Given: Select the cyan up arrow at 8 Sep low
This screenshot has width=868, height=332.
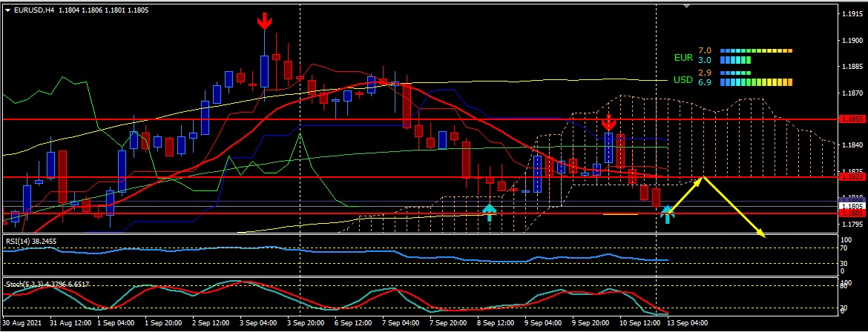Looking at the screenshot, I should pos(489,212).
